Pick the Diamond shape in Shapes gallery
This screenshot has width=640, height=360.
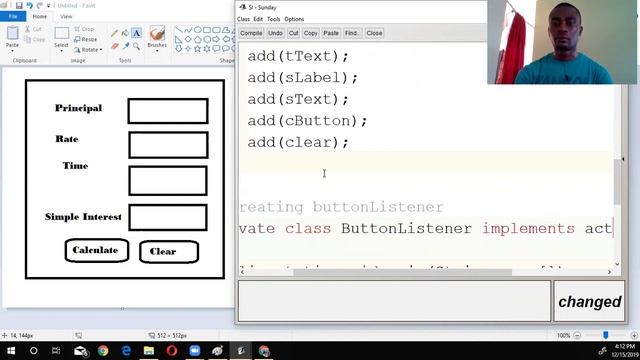point(188,40)
